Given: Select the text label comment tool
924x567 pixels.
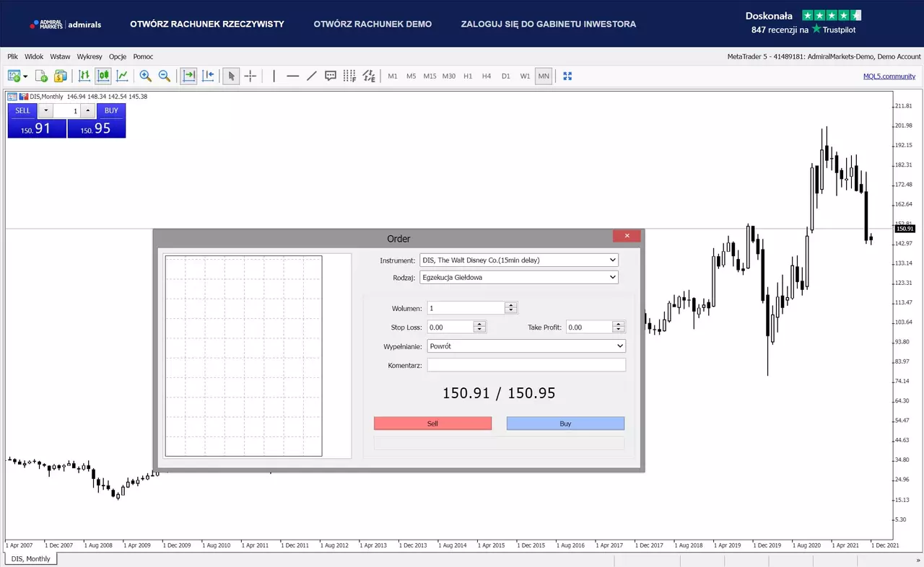Looking at the screenshot, I should coord(331,76).
